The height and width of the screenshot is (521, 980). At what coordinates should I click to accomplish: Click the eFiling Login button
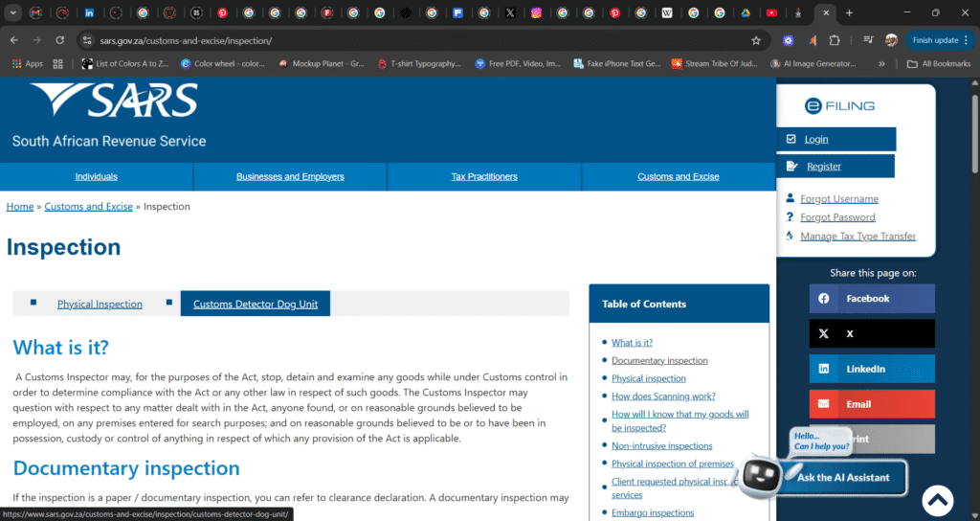(x=816, y=140)
